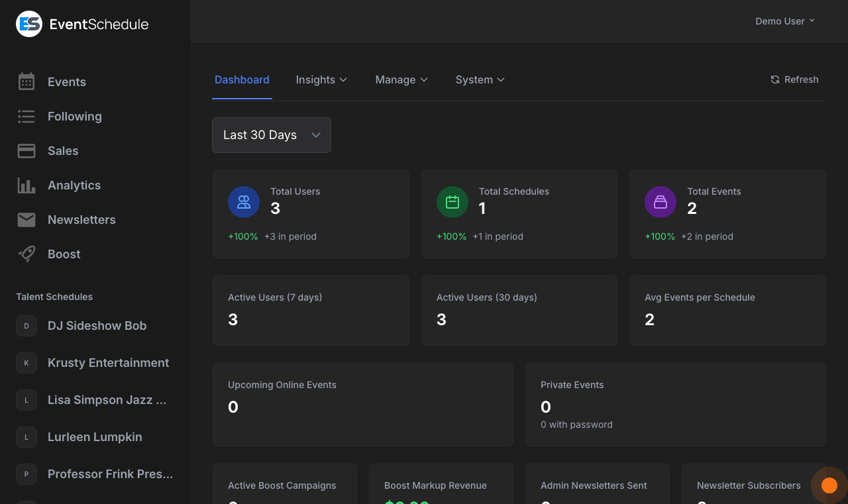
Task: Go to Analytics in the sidebar
Action: click(74, 185)
